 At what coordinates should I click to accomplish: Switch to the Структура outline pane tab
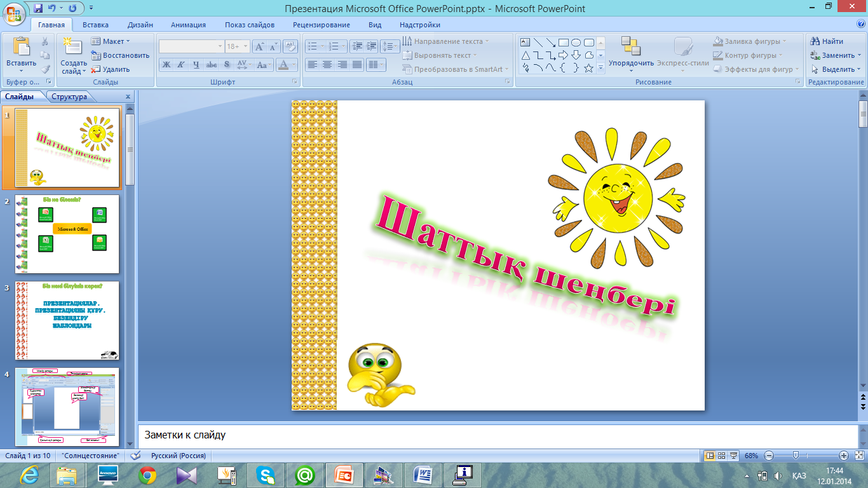69,97
